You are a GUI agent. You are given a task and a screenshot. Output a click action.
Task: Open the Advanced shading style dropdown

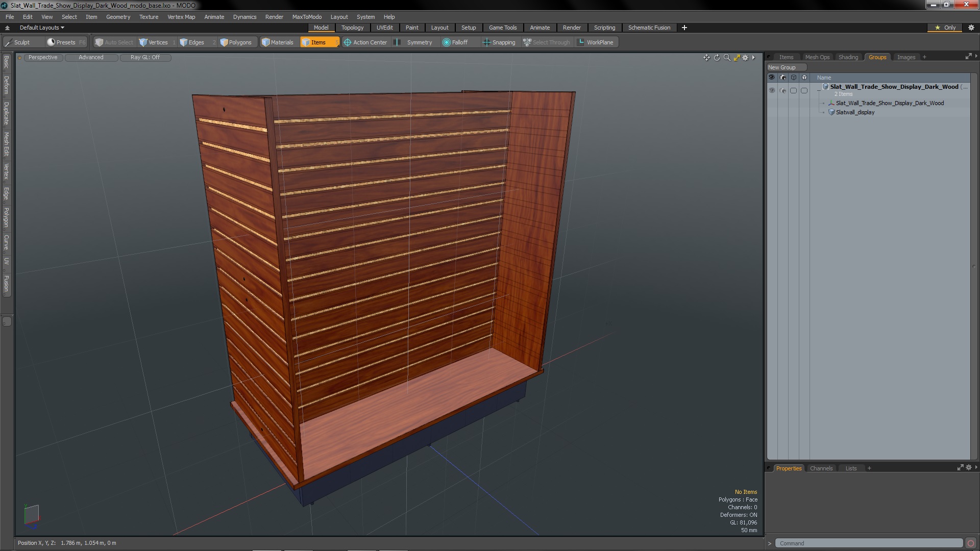pos(91,58)
